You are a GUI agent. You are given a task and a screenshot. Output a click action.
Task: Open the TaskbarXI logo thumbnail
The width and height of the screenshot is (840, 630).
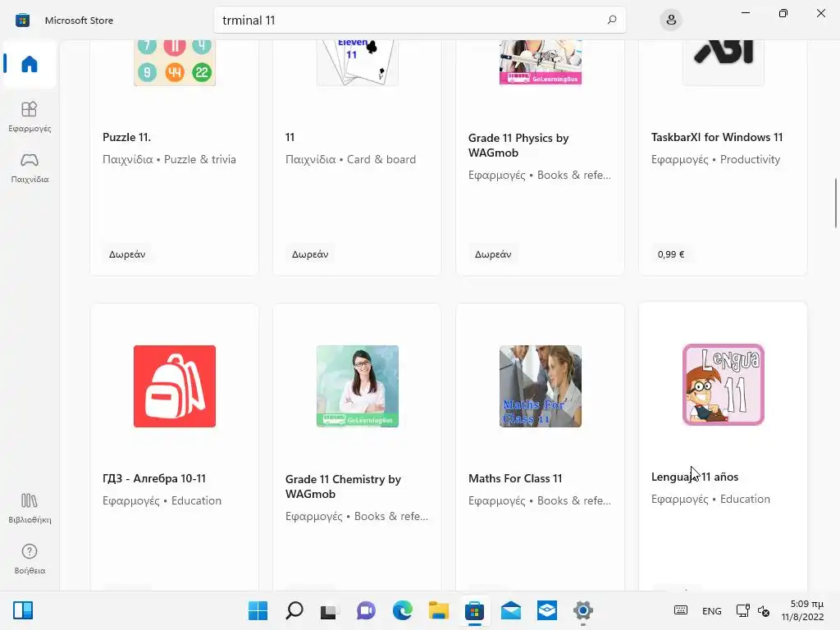pos(724,62)
